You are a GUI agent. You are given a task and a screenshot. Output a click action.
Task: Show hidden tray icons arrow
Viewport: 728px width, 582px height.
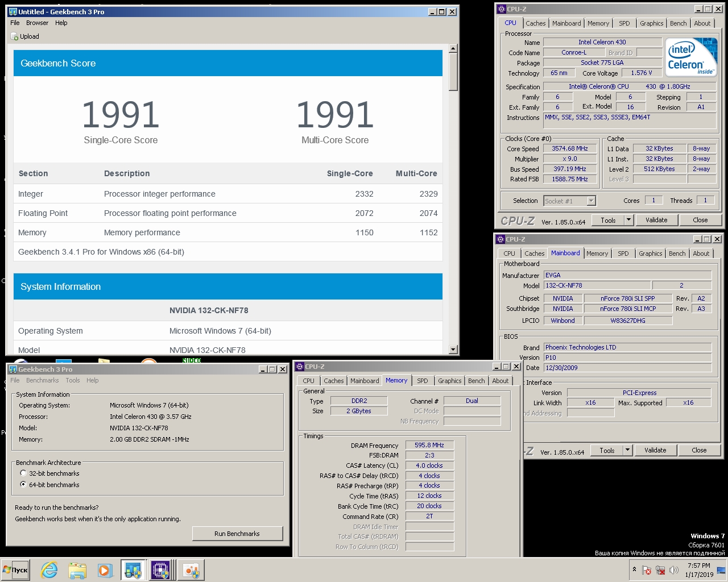pos(634,569)
